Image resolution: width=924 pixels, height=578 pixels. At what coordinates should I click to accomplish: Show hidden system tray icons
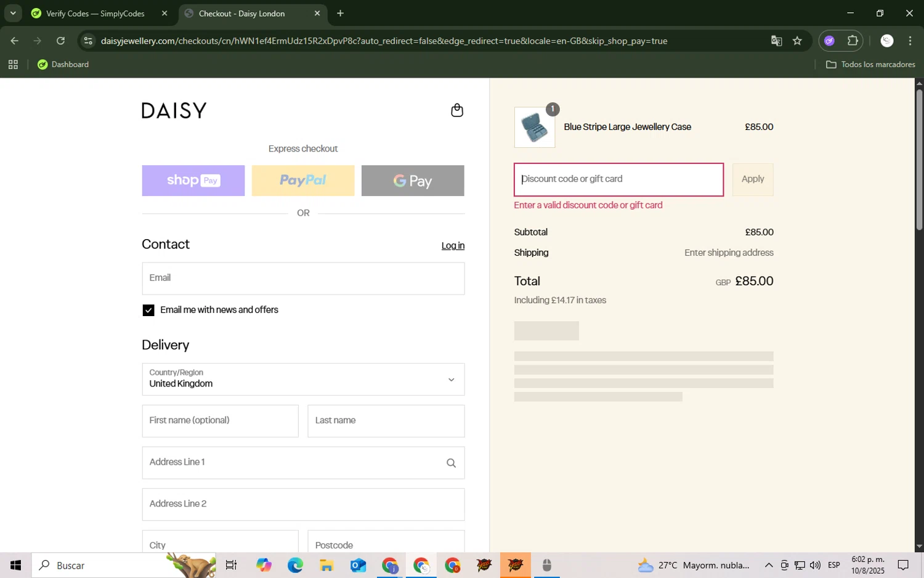coord(769,565)
